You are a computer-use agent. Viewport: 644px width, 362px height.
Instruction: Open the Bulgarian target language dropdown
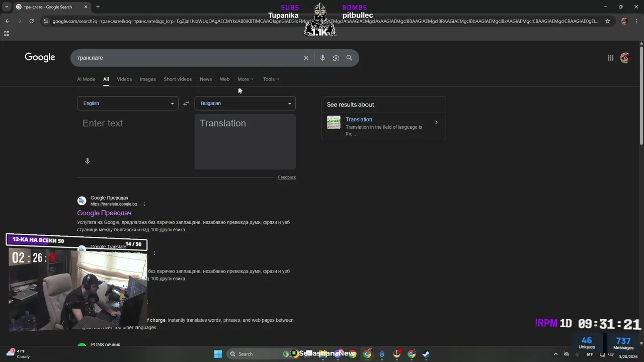245,103
